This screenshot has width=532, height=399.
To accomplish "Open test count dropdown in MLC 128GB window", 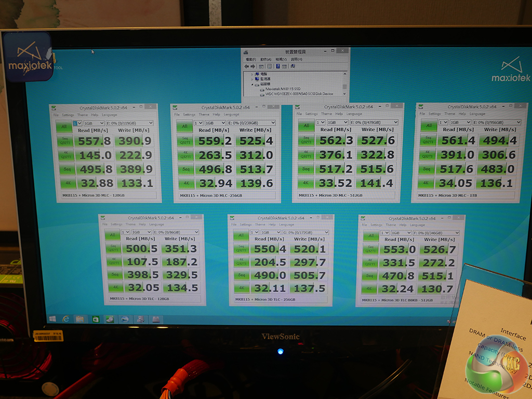I will coord(77,123).
